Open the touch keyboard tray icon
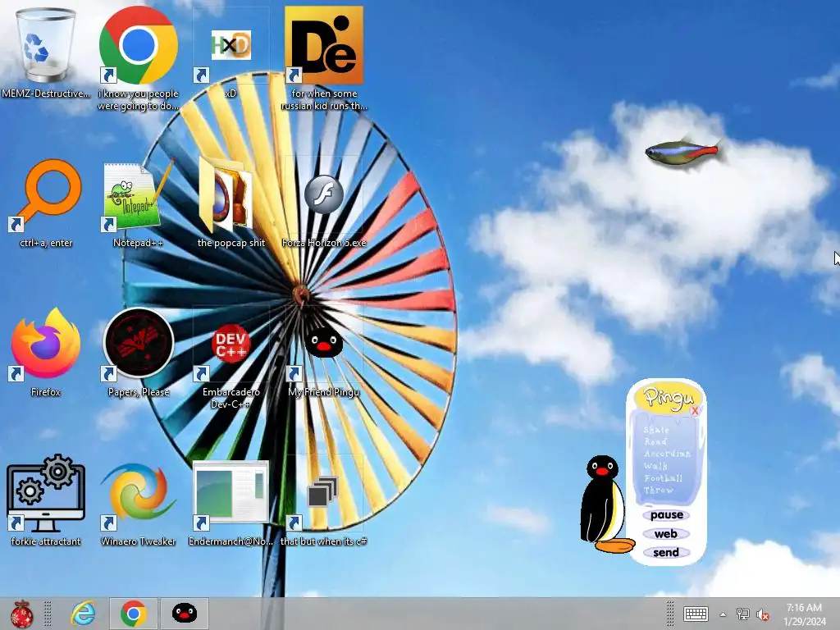This screenshot has height=630, width=840. (x=696, y=614)
